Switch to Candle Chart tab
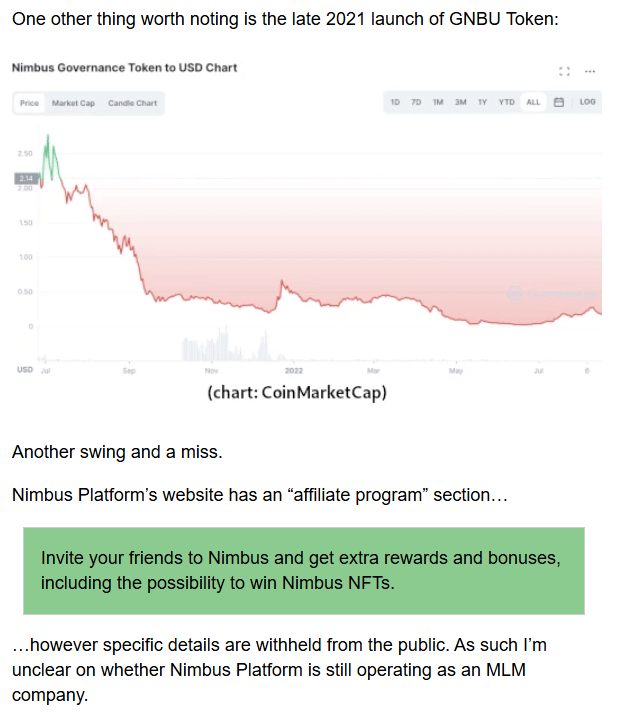 click(x=132, y=103)
